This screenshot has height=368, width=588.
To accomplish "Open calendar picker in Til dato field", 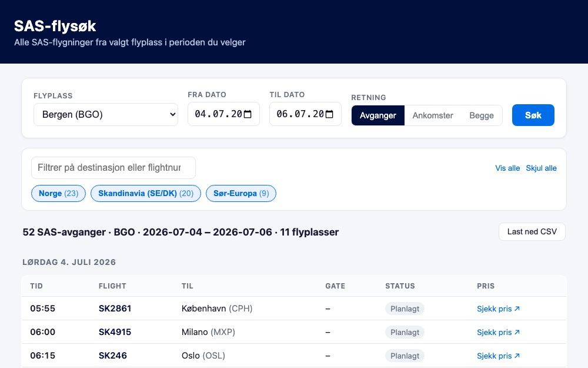I will pyautogui.click(x=329, y=114).
